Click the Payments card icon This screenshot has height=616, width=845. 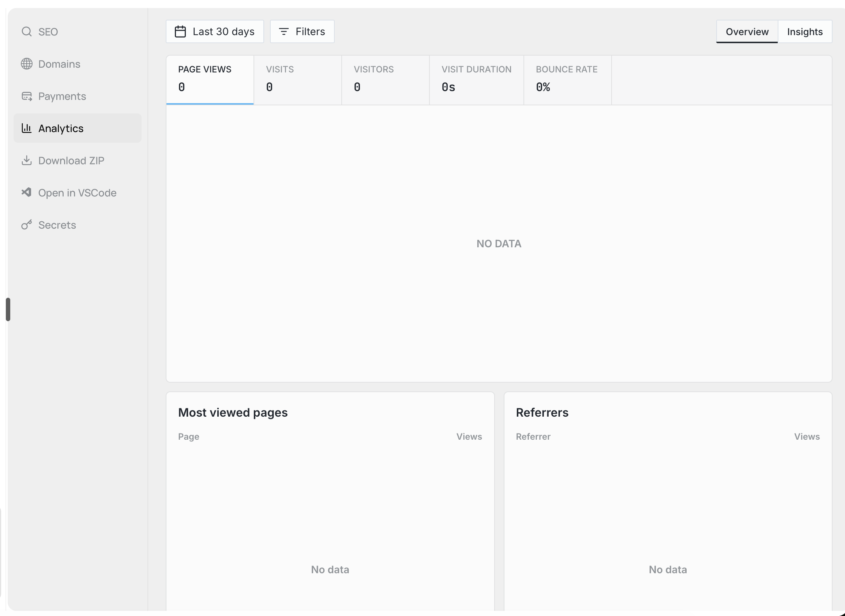pyautogui.click(x=26, y=96)
